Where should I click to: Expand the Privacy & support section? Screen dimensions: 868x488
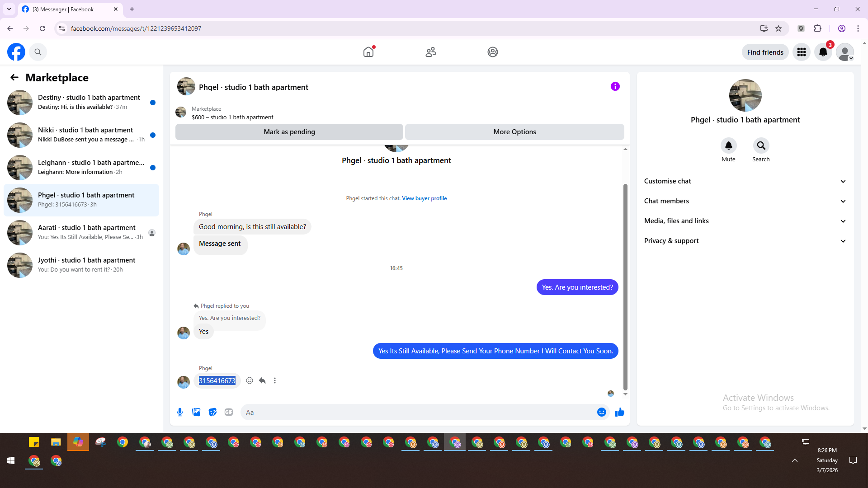pyautogui.click(x=745, y=241)
